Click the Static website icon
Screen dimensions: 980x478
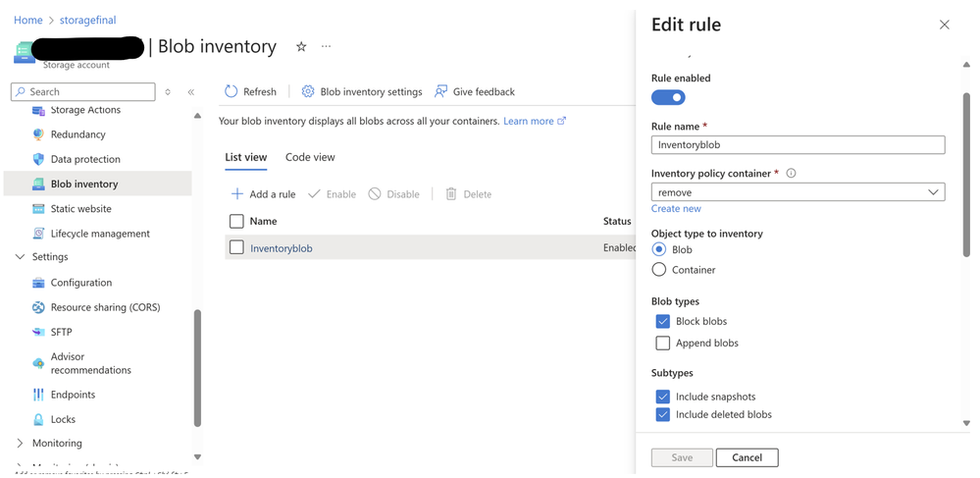[39, 209]
